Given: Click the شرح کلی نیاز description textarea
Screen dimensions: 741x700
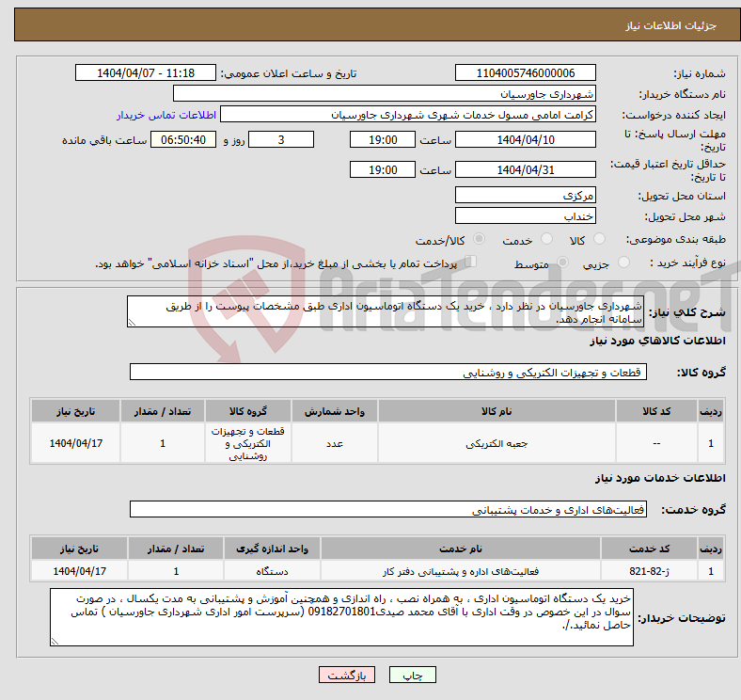Looking at the screenshot, I should tap(386, 311).
